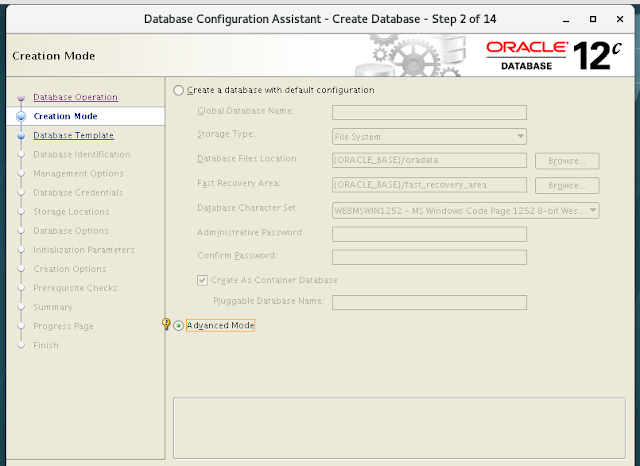The height and width of the screenshot is (466, 640).
Task: Click the lightbulb hint icon beside Advanced Mode
Action: (166, 324)
